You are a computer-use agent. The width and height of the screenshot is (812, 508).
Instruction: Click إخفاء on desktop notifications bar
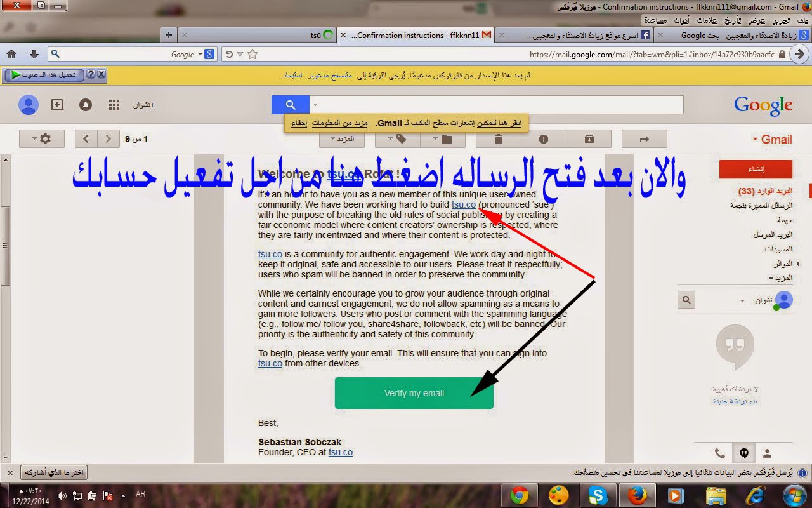(x=299, y=123)
